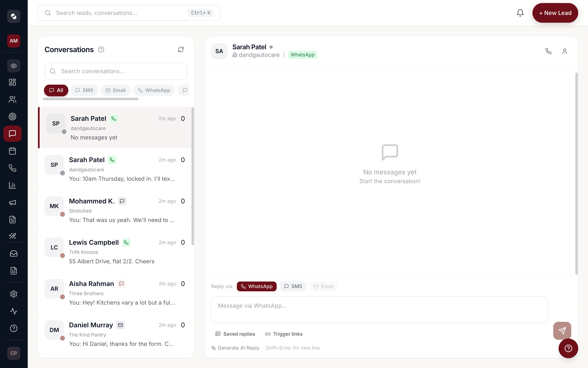The image size is (588, 368).
Task: Click Lewis Campbell's WhatsApp channel icon
Action: click(x=126, y=242)
